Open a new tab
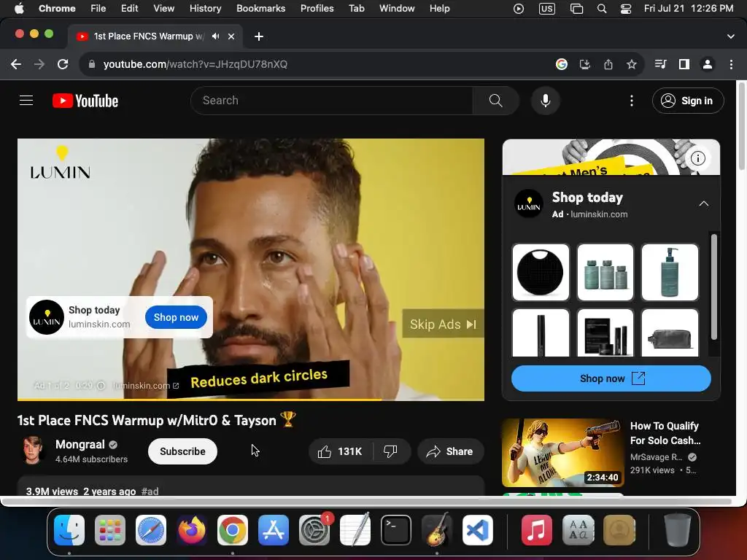The image size is (747, 560). tap(259, 36)
